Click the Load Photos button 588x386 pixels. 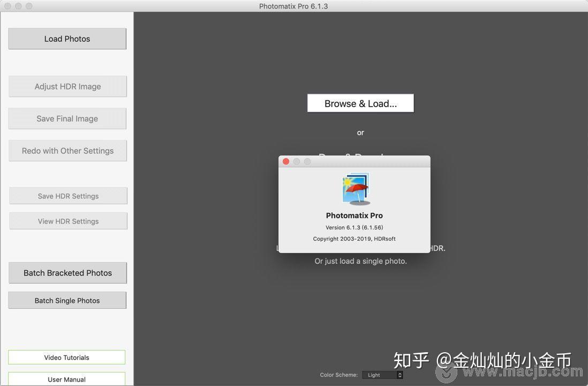coord(67,39)
